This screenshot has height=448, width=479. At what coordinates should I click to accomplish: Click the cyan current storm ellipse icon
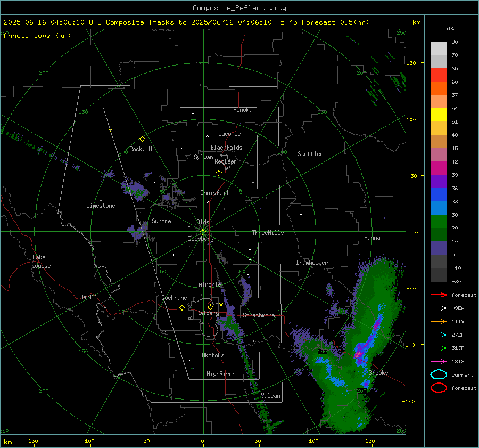coord(439,374)
